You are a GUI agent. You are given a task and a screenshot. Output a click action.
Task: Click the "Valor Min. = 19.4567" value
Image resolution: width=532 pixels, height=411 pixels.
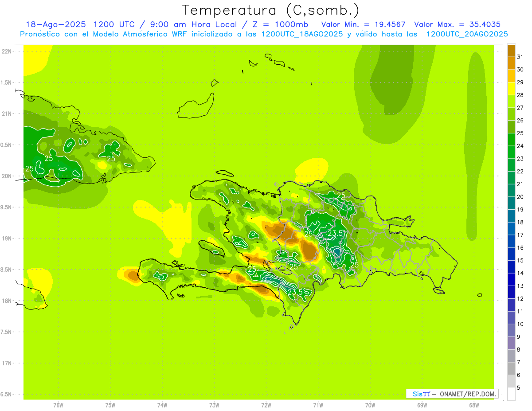point(363,24)
